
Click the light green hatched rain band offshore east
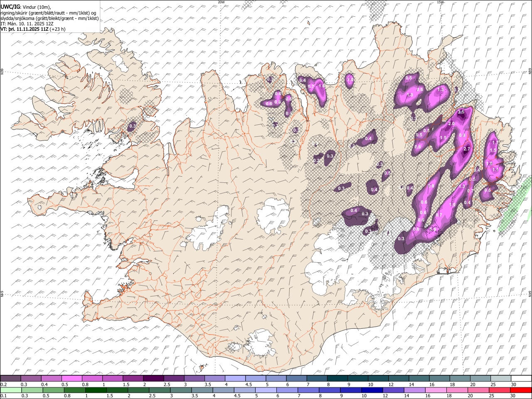click(515, 204)
